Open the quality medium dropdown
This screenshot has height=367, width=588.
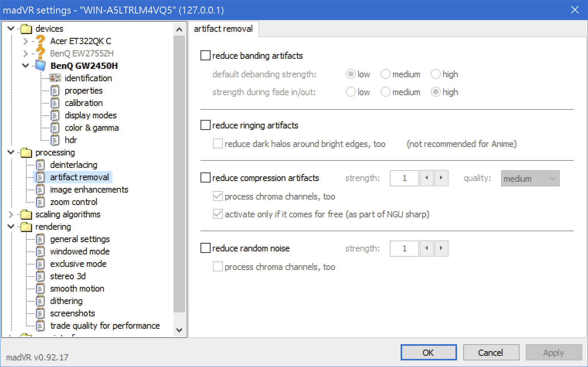pyautogui.click(x=530, y=178)
